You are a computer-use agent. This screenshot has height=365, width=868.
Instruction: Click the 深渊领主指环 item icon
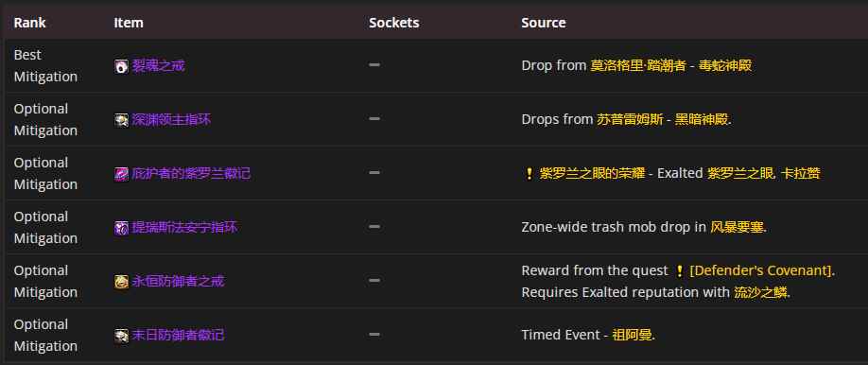(x=121, y=120)
